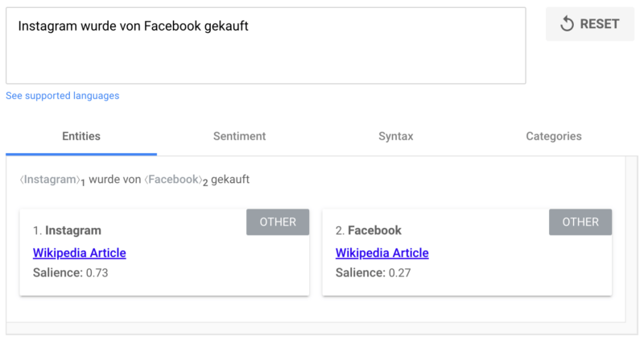Screen dimensions: 644x340
Task: Click the 'Salience: 0.73' value
Action: 71,272
